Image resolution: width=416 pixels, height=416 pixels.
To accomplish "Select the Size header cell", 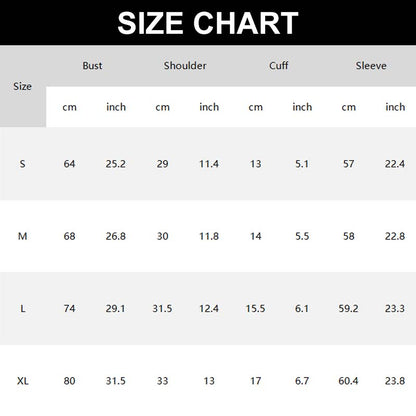I will [x=23, y=86].
